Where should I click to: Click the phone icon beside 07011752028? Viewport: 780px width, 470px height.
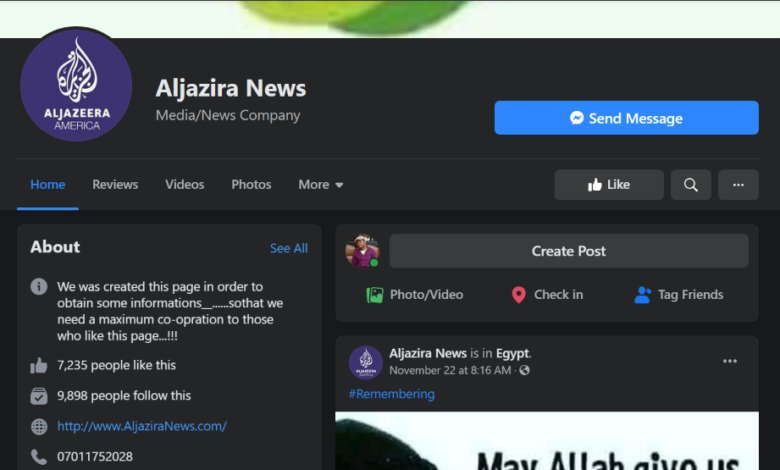(x=39, y=457)
